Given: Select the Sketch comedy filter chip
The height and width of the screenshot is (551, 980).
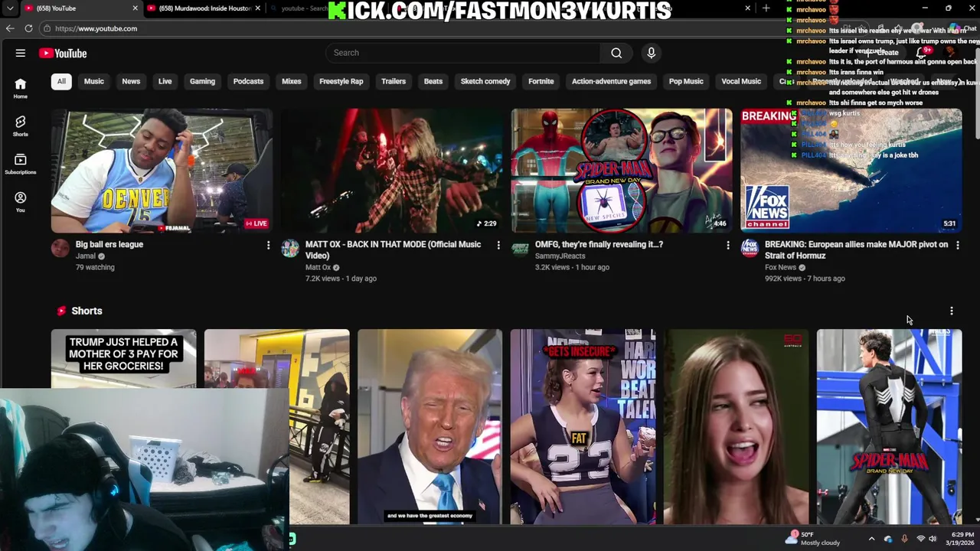Looking at the screenshot, I should pos(485,81).
